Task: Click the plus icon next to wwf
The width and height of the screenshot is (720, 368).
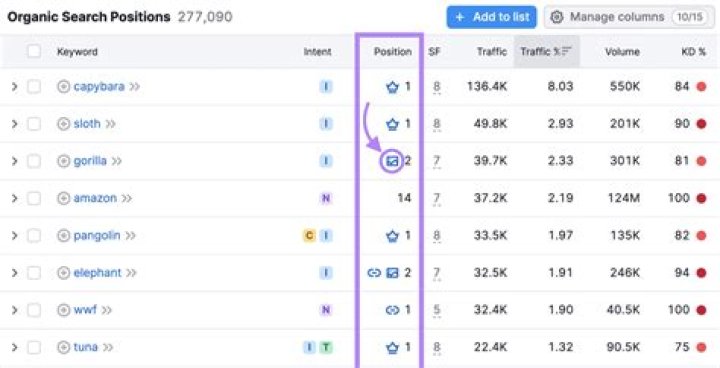Action: [x=63, y=310]
